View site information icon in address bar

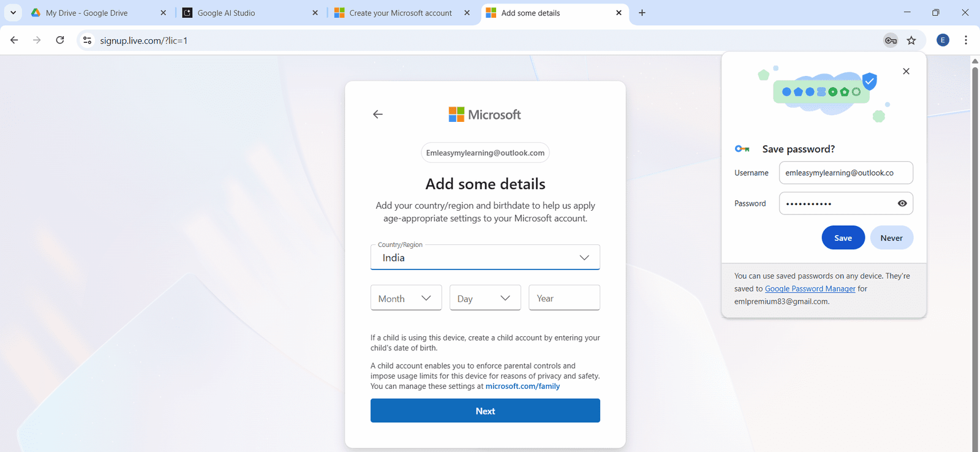[x=88, y=40]
